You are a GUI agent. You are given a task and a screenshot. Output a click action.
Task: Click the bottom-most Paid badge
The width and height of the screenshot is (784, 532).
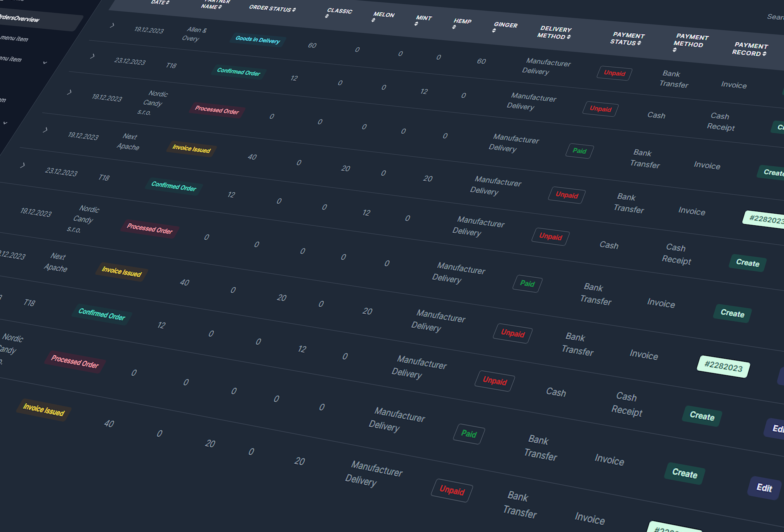pos(468,434)
